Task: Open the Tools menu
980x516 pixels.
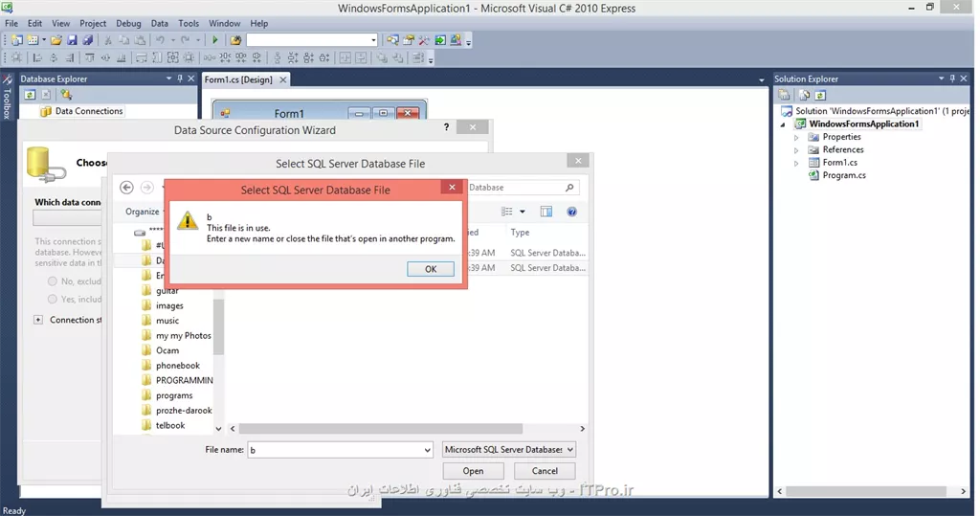Action: click(189, 23)
